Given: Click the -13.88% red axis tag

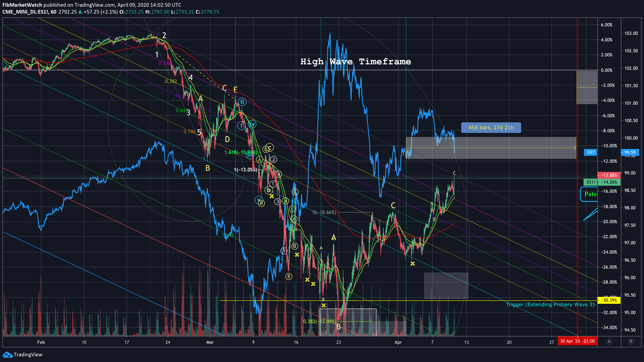Looking at the screenshot, I should click(609, 175).
